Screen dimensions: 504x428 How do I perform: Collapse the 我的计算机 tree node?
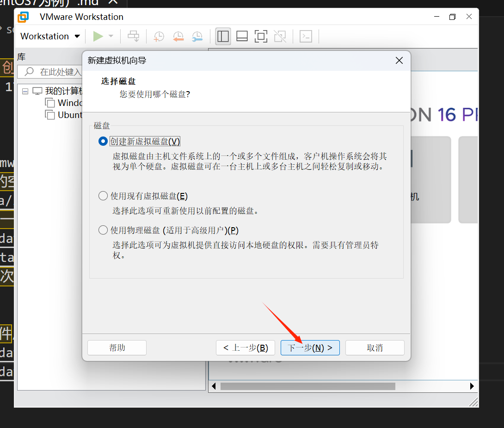[25, 91]
